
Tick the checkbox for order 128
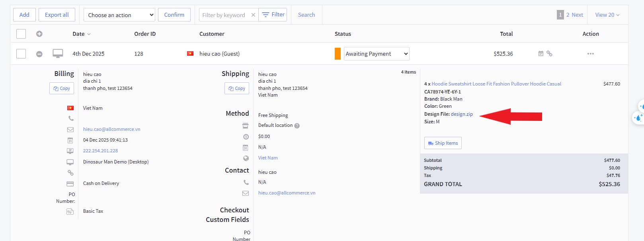(21, 54)
